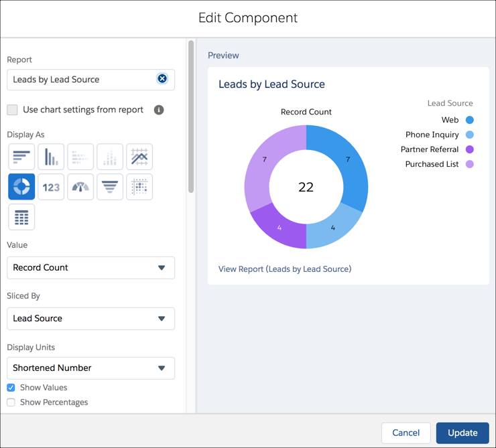The image size is (496, 448).
Task: Open View Report (Leads by Lead Source) link
Action: [x=285, y=269]
